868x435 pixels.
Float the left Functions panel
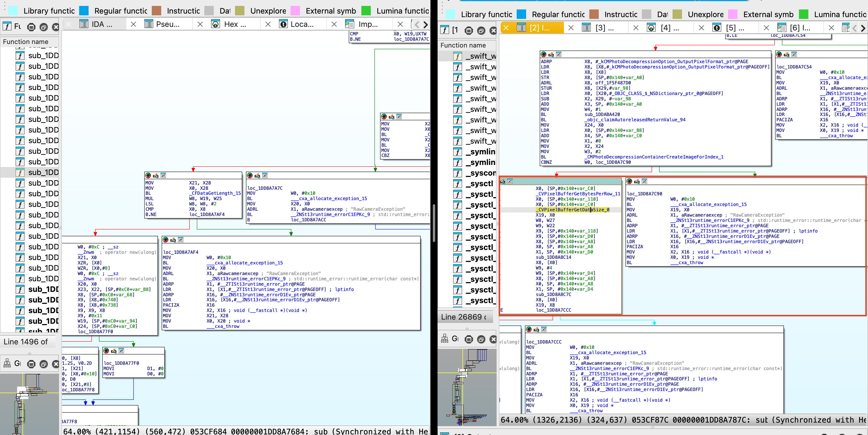pyautogui.click(x=43, y=27)
